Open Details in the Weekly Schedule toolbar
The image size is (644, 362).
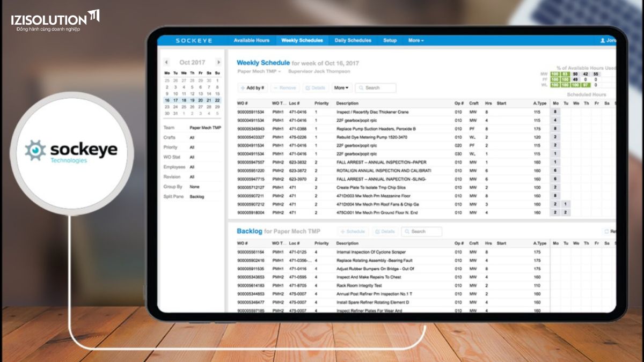tap(315, 88)
